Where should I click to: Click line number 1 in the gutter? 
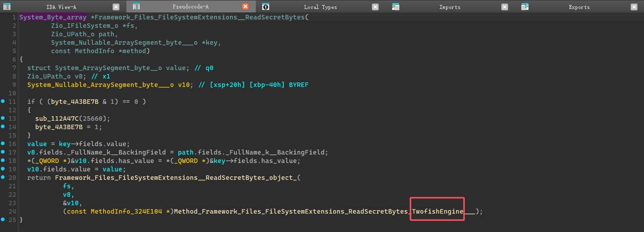[14, 17]
